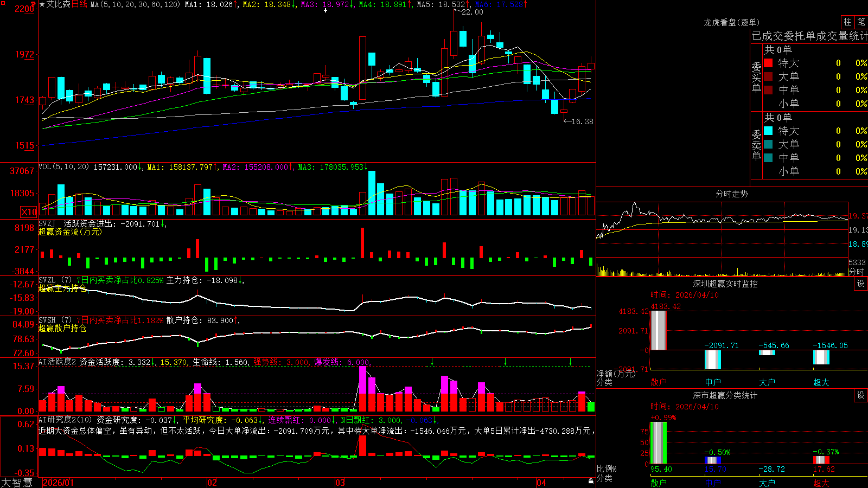This screenshot has width=868, height=488.
Task: Jump to the 2026/01 date marker
Action: (x=58, y=483)
